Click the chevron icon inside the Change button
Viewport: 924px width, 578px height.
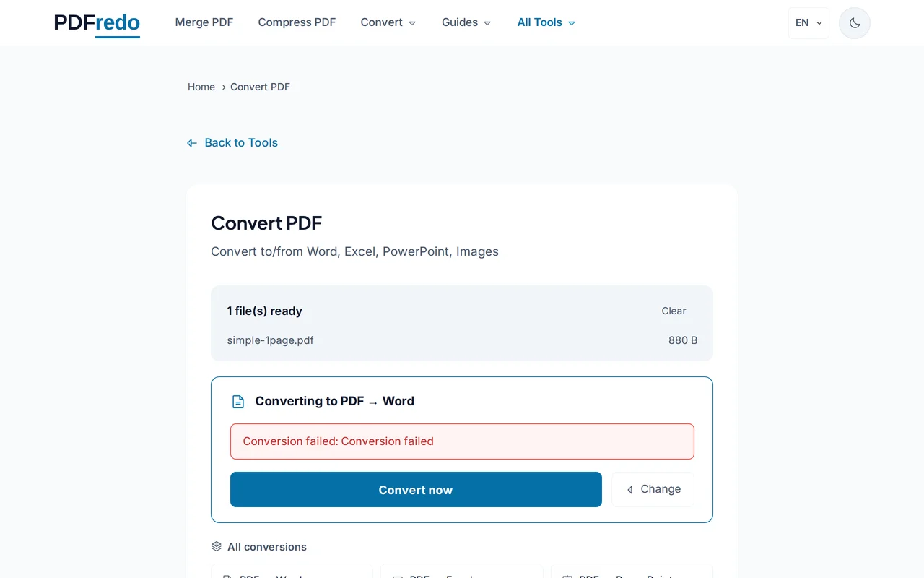pos(630,489)
